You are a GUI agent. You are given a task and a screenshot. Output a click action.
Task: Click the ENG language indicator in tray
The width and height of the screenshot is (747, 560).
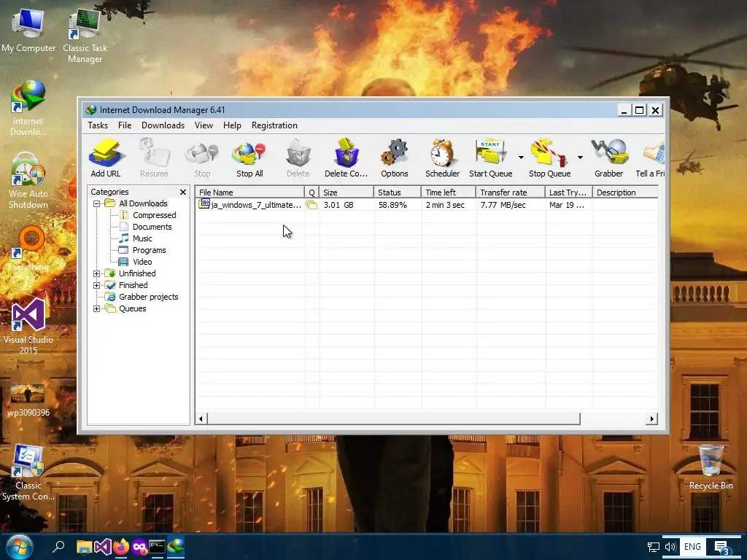[692, 547]
